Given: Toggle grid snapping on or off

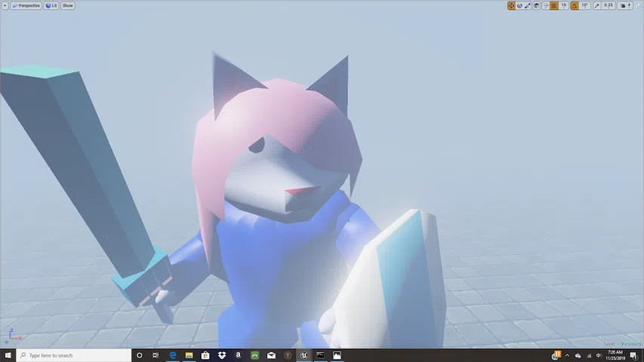Looking at the screenshot, I should (x=554, y=6).
